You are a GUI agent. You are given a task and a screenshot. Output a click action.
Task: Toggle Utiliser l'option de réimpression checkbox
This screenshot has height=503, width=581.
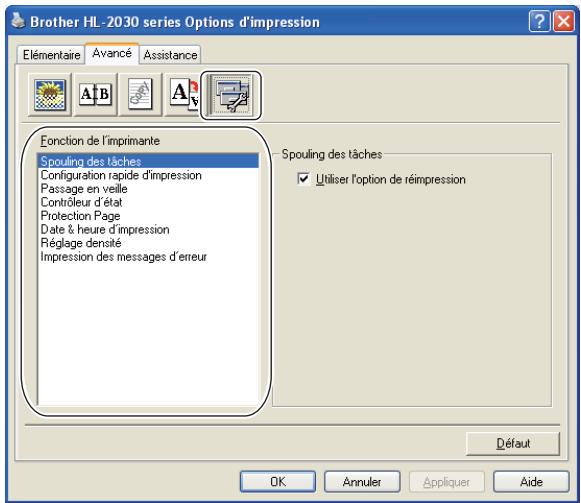[x=303, y=179]
